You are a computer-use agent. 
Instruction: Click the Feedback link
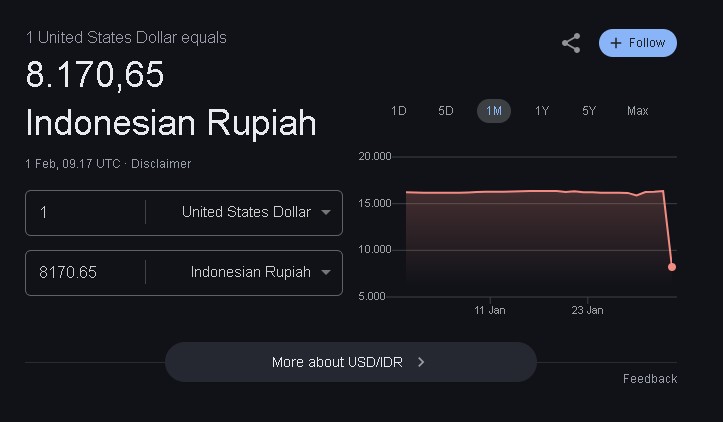(650, 379)
